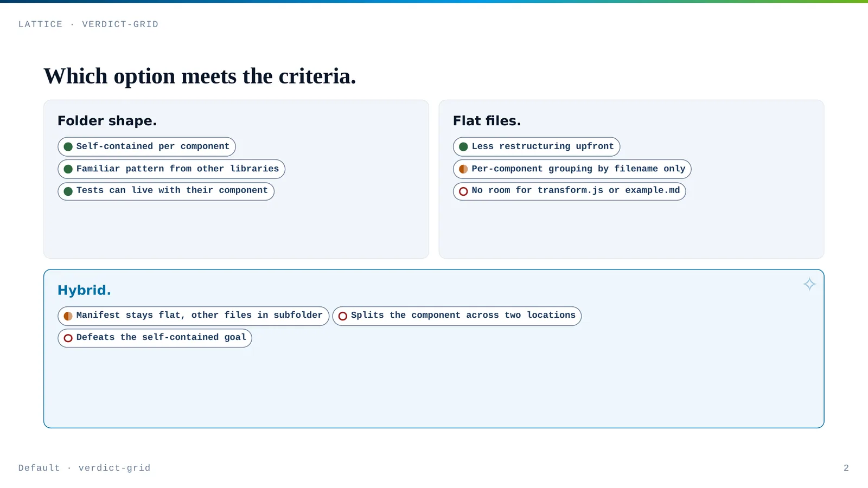Click the 'LATTICE · VERDICT-GRID' header label
This screenshot has height=488, width=868.
88,24
